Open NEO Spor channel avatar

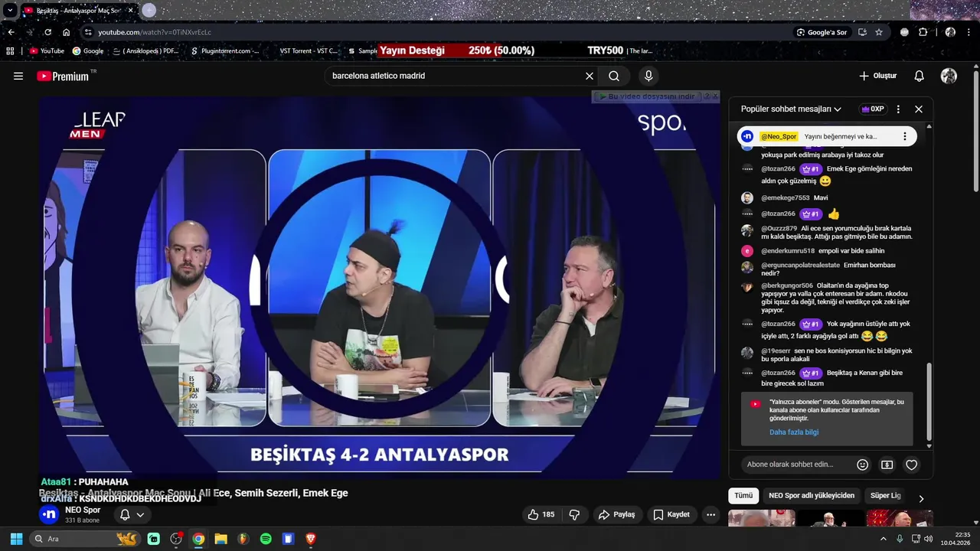click(x=49, y=514)
